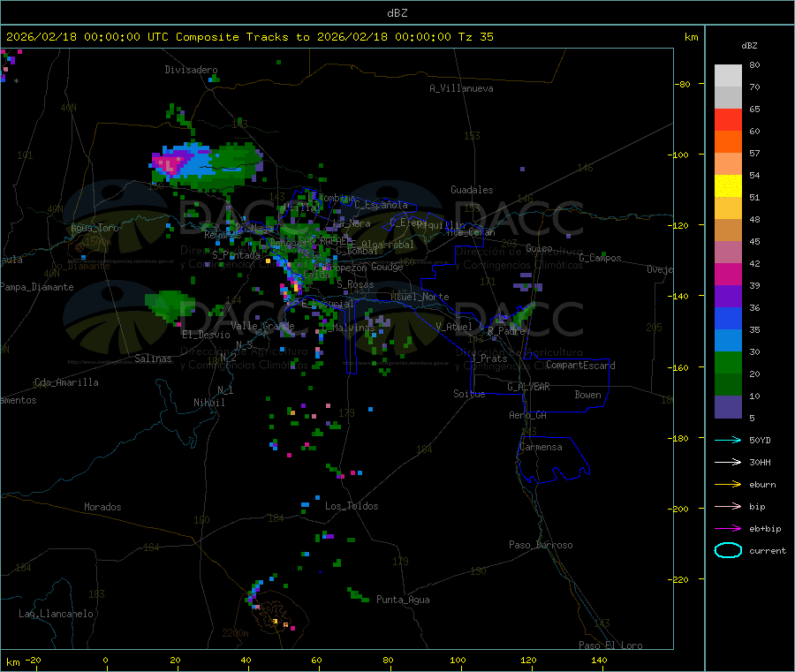Select the purple 36-39 dBZ swatch
This screenshot has height=672, width=795.
coord(728,296)
